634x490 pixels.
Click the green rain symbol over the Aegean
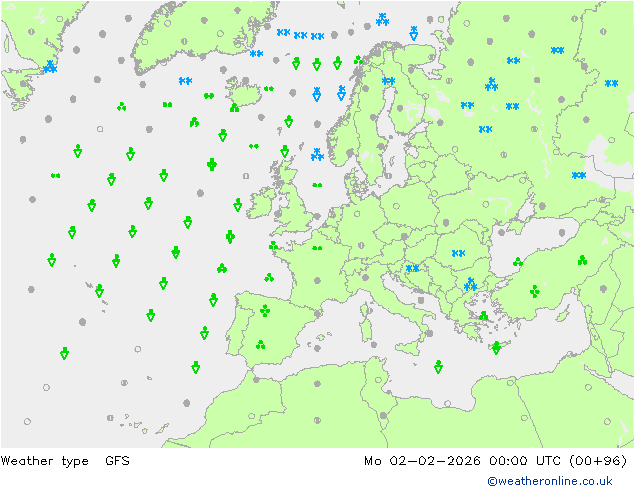[x=484, y=315]
